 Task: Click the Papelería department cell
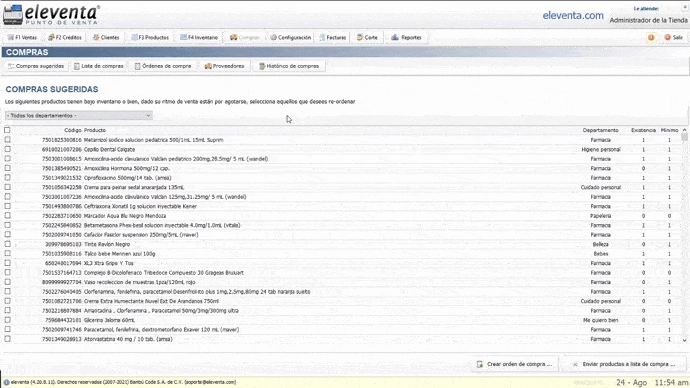[x=601, y=216]
